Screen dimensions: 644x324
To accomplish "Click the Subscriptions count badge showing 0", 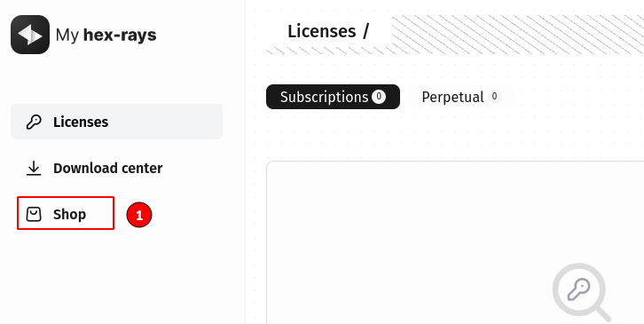I will pos(379,97).
